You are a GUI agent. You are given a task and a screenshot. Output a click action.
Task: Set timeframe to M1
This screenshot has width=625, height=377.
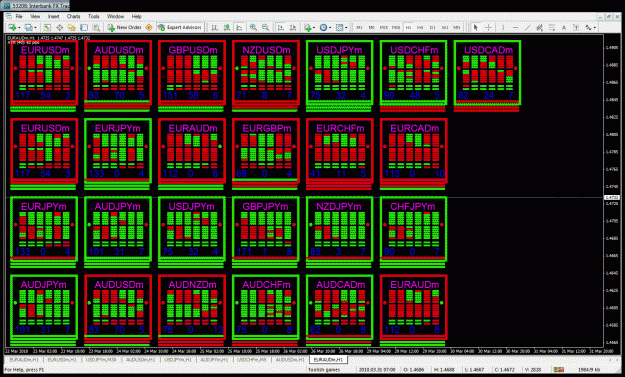[359, 27]
